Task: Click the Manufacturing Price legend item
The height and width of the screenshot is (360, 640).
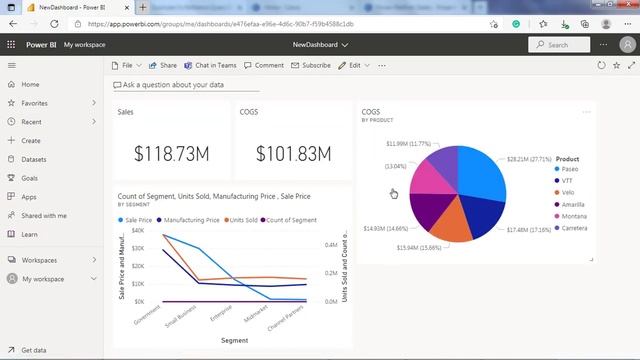Action: coord(188,220)
